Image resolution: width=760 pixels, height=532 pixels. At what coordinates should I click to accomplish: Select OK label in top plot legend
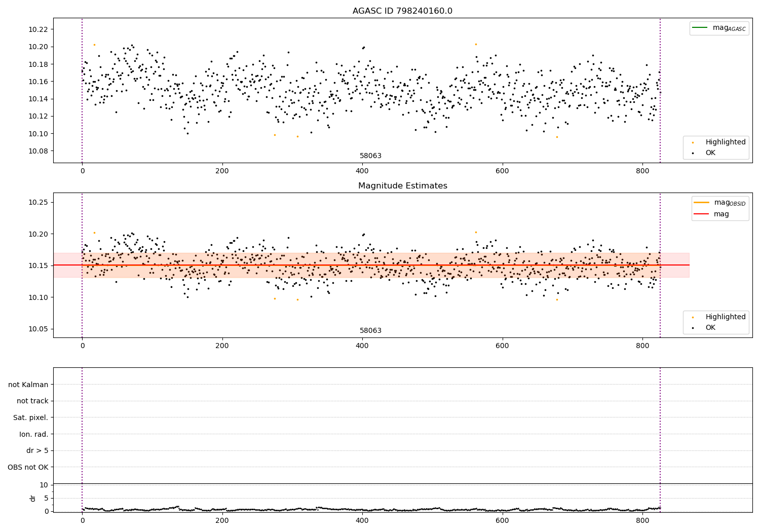point(710,153)
